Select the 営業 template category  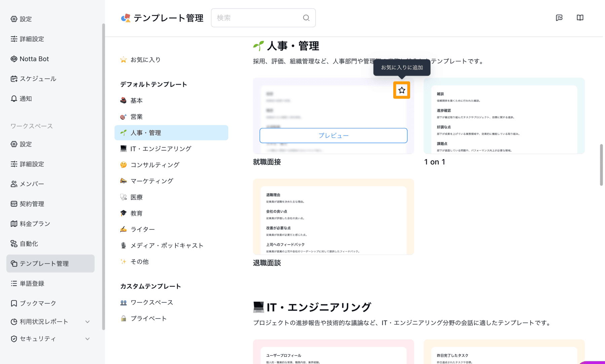pos(171,117)
